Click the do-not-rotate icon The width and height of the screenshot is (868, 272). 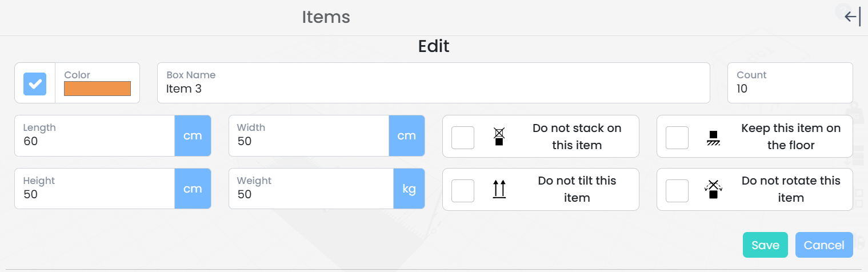point(713,189)
